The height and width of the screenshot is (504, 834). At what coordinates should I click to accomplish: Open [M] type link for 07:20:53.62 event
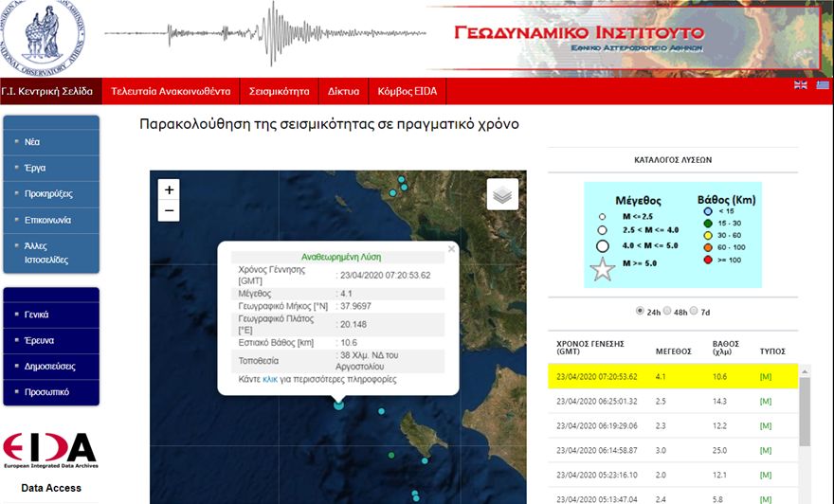click(766, 376)
